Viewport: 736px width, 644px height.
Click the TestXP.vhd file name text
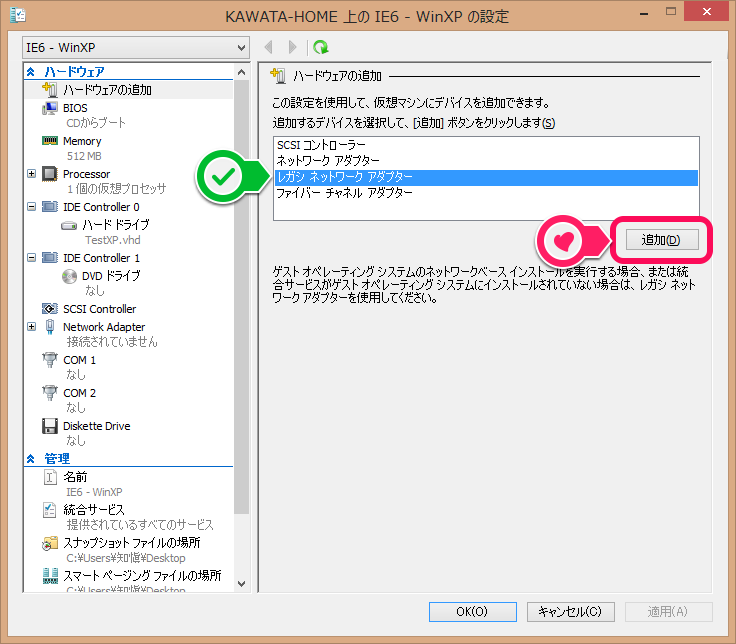pyautogui.click(x=113, y=240)
